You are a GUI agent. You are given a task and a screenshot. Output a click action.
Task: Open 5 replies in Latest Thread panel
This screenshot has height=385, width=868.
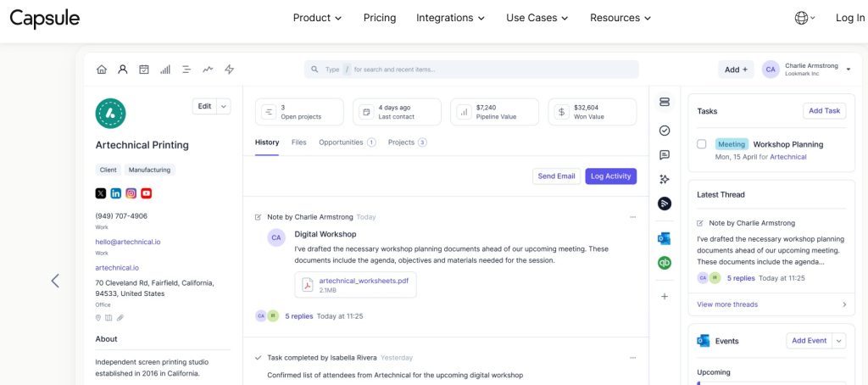[x=741, y=278]
